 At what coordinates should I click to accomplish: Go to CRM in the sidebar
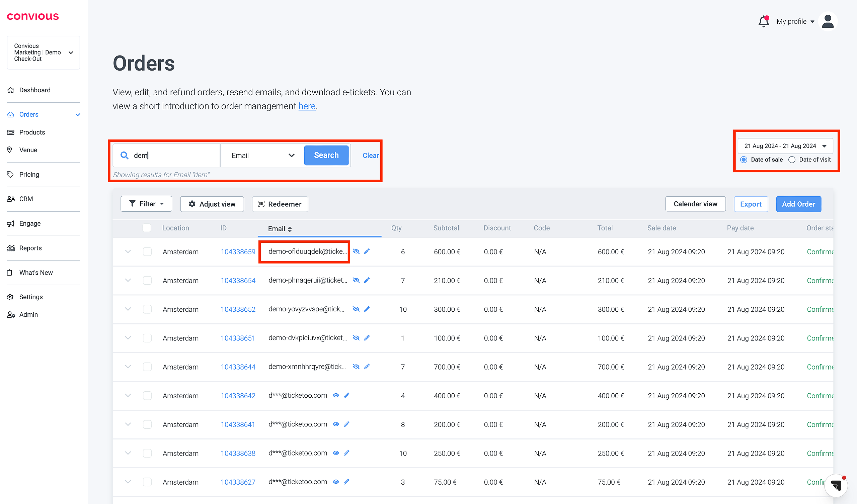[x=26, y=199]
